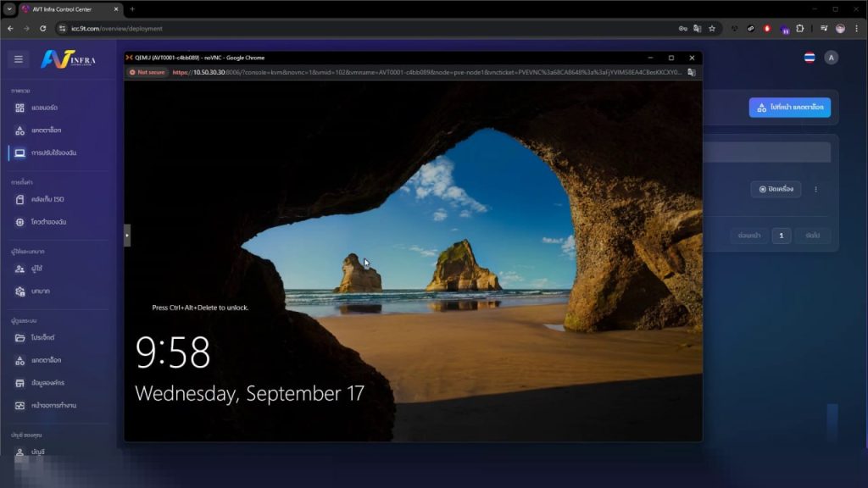Open the ISO storage sidebar item
The height and width of the screenshot is (488, 868).
tap(46, 199)
